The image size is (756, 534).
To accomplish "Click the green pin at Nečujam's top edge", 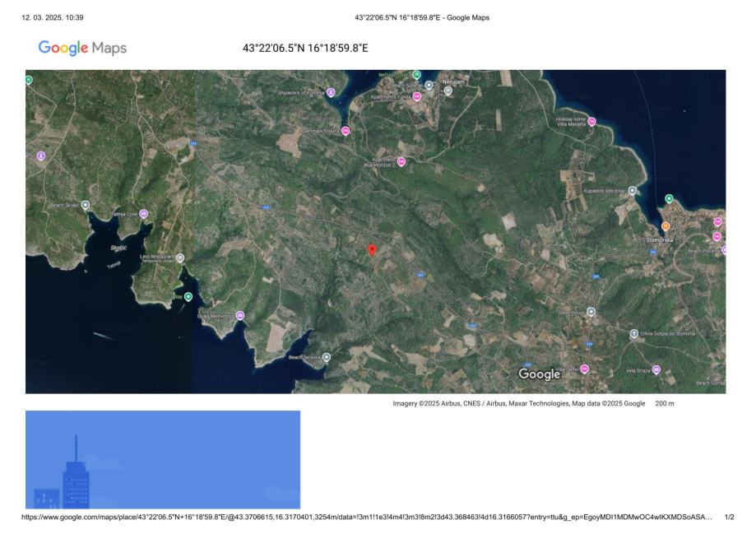I will click(x=416, y=75).
